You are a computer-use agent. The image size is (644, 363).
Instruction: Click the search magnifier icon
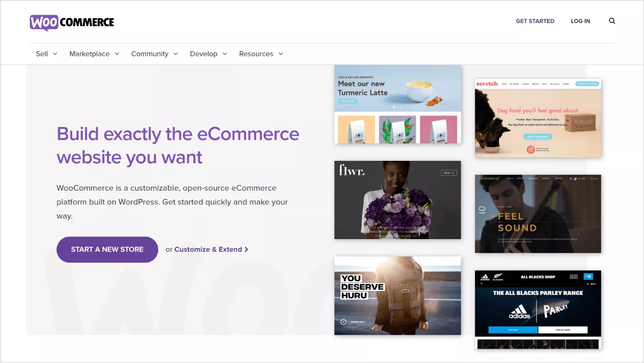click(x=612, y=21)
